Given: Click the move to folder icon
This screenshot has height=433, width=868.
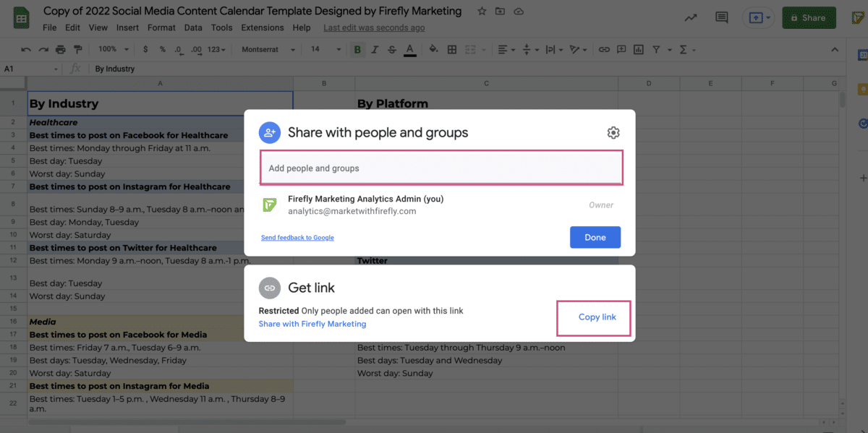Looking at the screenshot, I should tap(501, 12).
